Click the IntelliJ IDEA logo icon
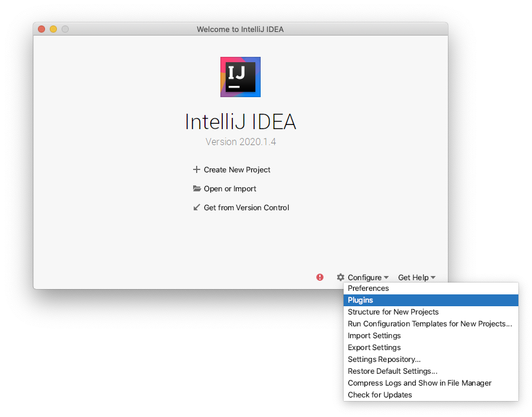The height and width of the screenshot is (417, 532). point(240,77)
